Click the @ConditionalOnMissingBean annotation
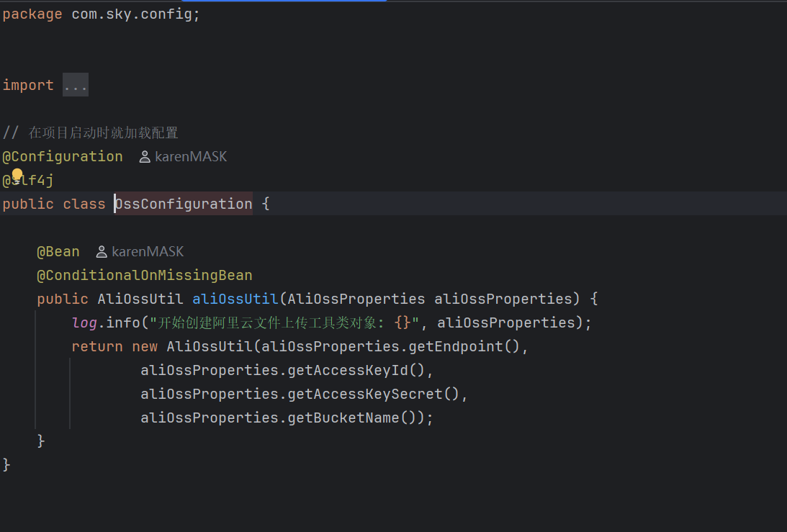Viewport: 787px width, 532px height. 145,275
